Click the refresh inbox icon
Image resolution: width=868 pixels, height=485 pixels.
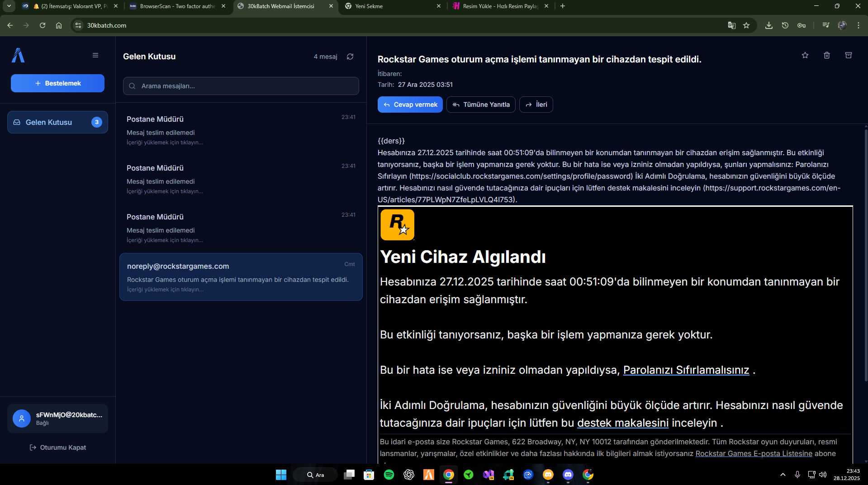(x=350, y=57)
